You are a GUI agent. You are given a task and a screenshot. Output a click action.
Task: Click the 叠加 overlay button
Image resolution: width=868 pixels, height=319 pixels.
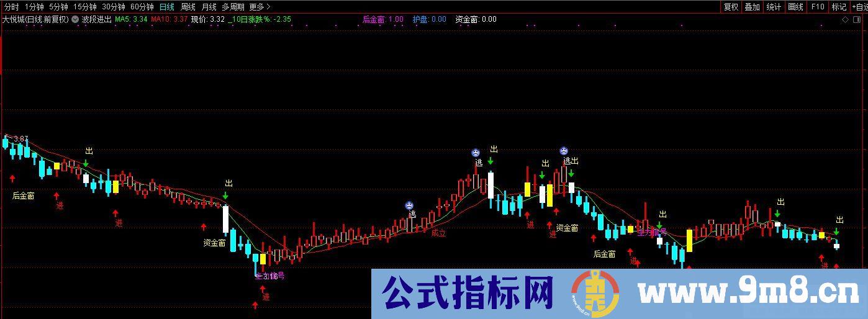click(752, 7)
